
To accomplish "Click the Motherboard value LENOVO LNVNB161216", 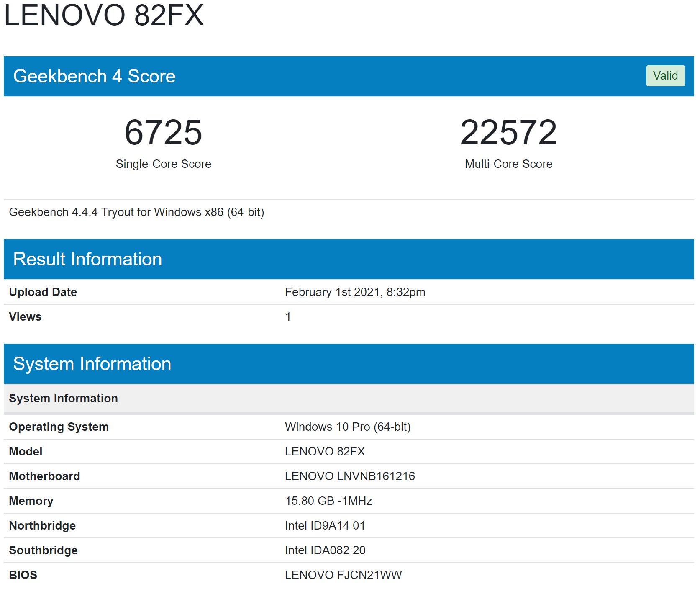I will 350,476.
